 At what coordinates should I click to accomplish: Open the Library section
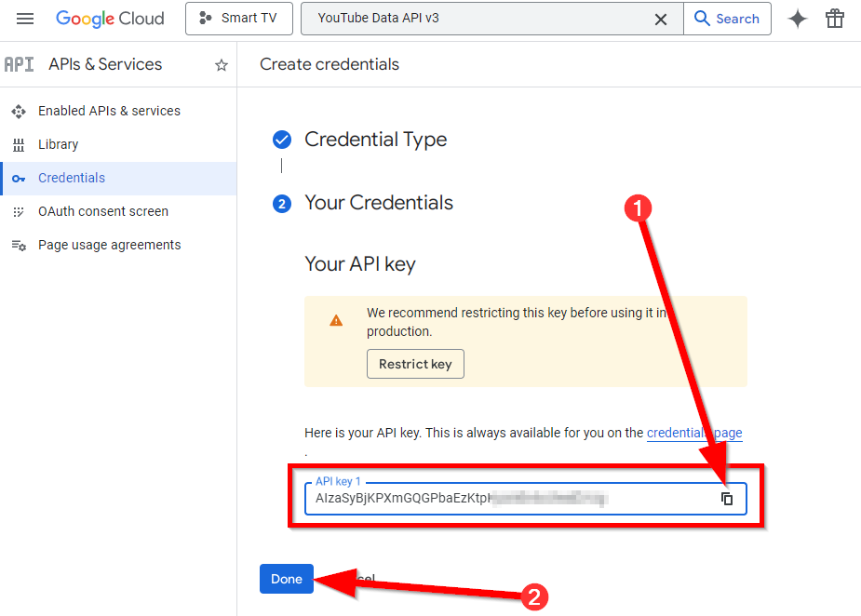pos(58,144)
